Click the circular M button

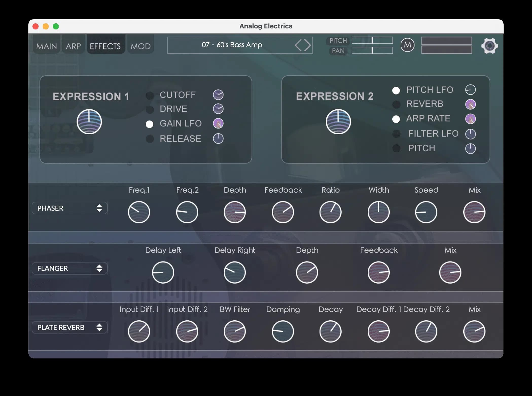pyautogui.click(x=407, y=45)
